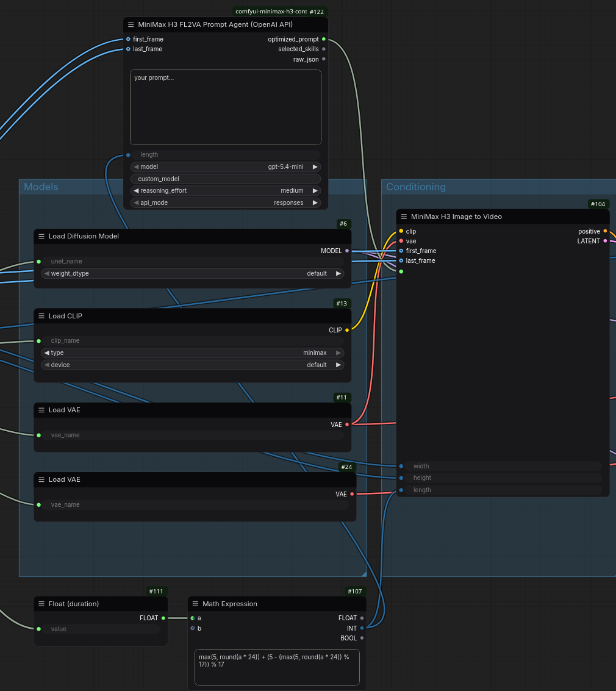Click the MODEL output socket of Load Diffusion Model
This screenshot has height=691, width=616.
click(x=347, y=251)
